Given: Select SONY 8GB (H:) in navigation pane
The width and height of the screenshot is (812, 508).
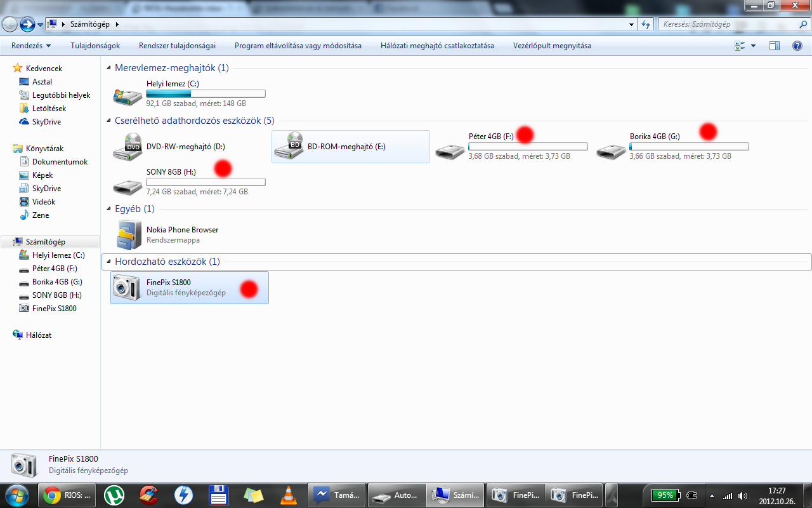Looking at the screenshot, I should click(56, 295).
